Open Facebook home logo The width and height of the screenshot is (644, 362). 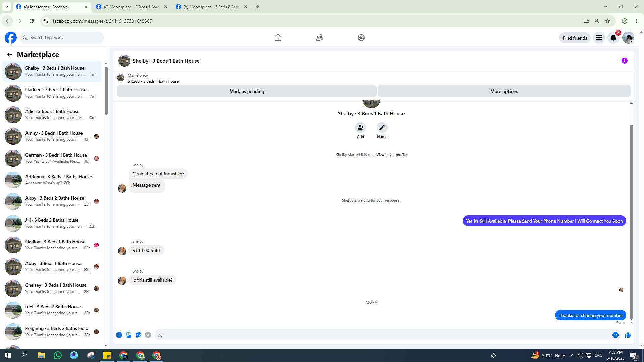pyautogui.click(x=11, y=38)
